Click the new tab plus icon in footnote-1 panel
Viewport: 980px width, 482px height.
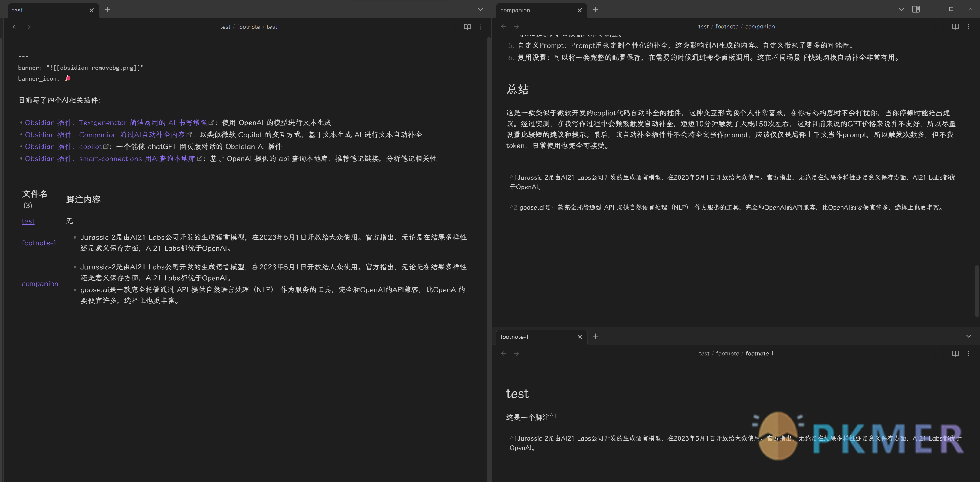point(595,337)
